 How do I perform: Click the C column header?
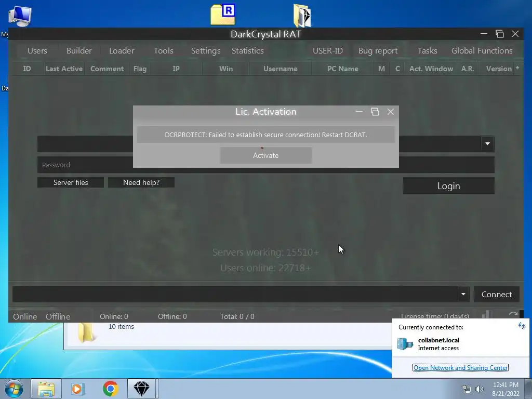397,69
